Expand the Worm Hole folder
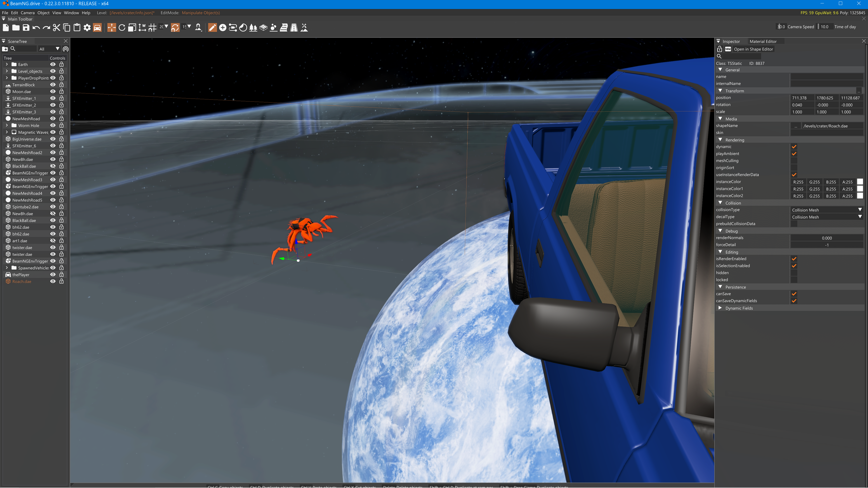868x488 pixels. 7,125
